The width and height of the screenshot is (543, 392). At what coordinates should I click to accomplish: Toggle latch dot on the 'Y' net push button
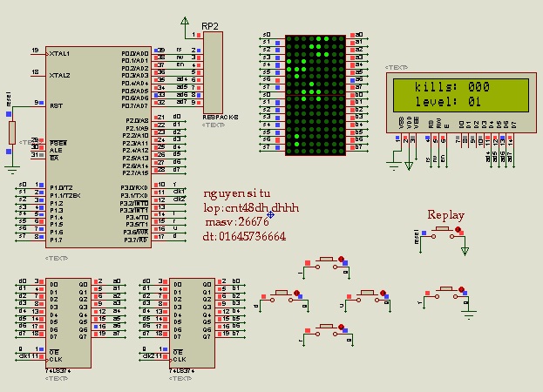461,289
